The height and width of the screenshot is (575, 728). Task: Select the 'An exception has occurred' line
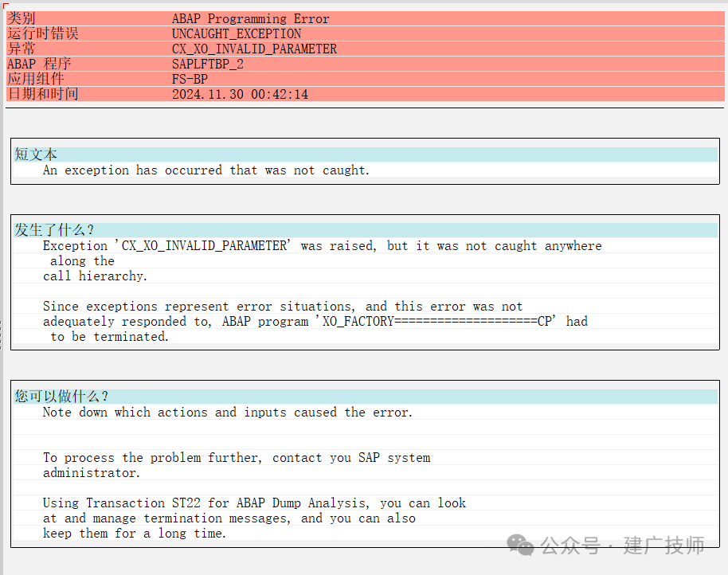point(206,170)
